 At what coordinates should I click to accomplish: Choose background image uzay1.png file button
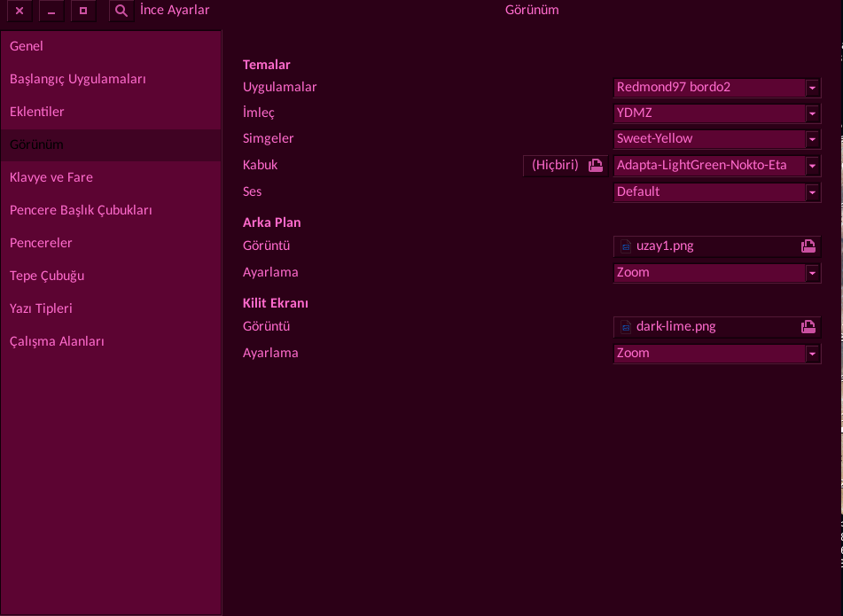pos(717,246)
